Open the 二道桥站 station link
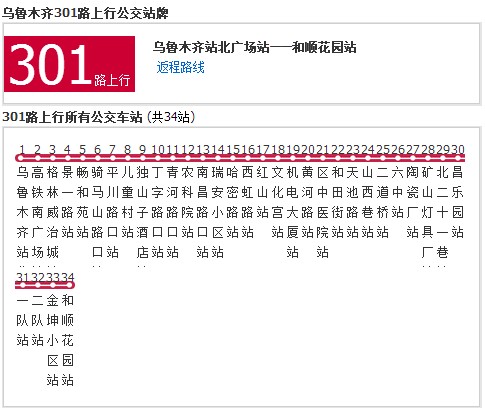Screen dimensions: 485x409 [x=382, y=202]
